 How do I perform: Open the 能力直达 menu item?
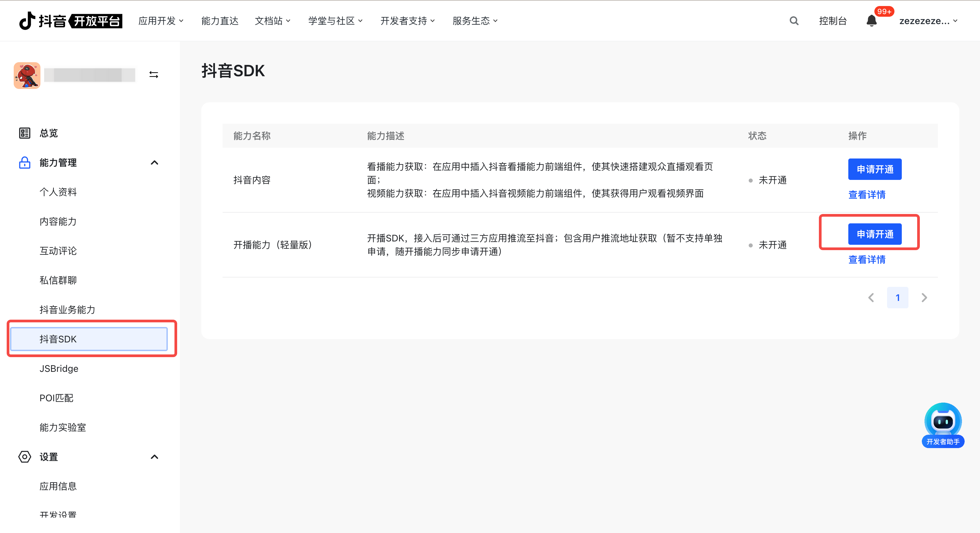pos(220,20)
